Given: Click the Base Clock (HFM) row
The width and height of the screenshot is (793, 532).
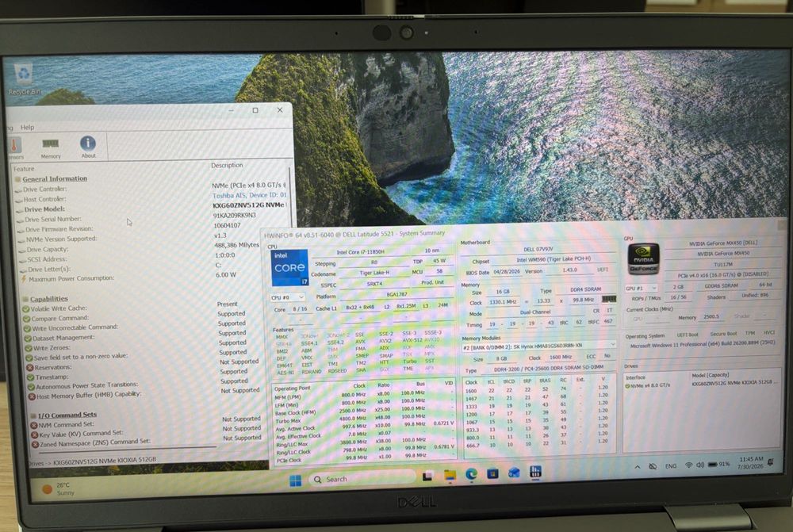Looking at the screenshot, I should [x=364, y=411].
